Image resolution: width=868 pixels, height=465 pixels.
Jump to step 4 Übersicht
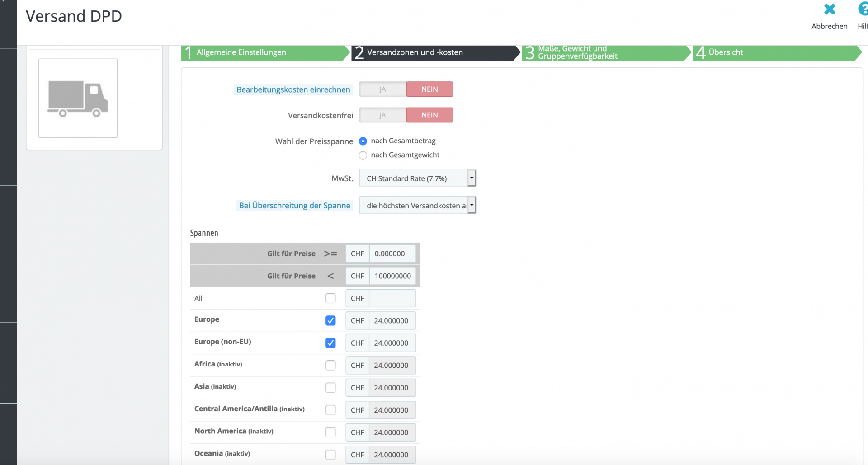(777, 53)
